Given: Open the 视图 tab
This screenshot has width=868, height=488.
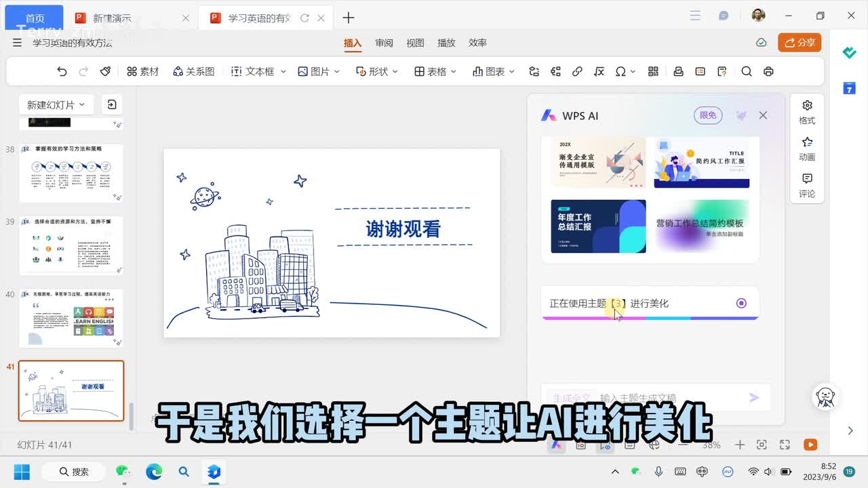Looking at the screenshot, I should point(415,43).
